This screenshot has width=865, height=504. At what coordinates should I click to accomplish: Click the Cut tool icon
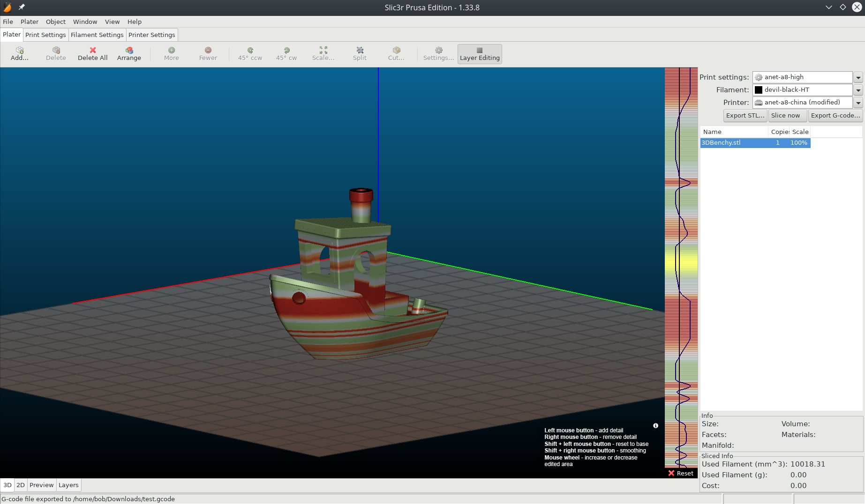pyautogui.click(x=397, y=50)
